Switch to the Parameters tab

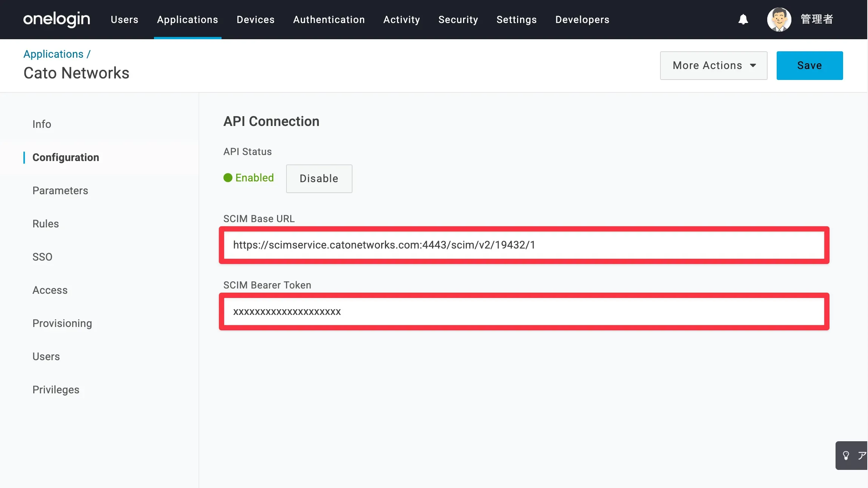(60, 190)
